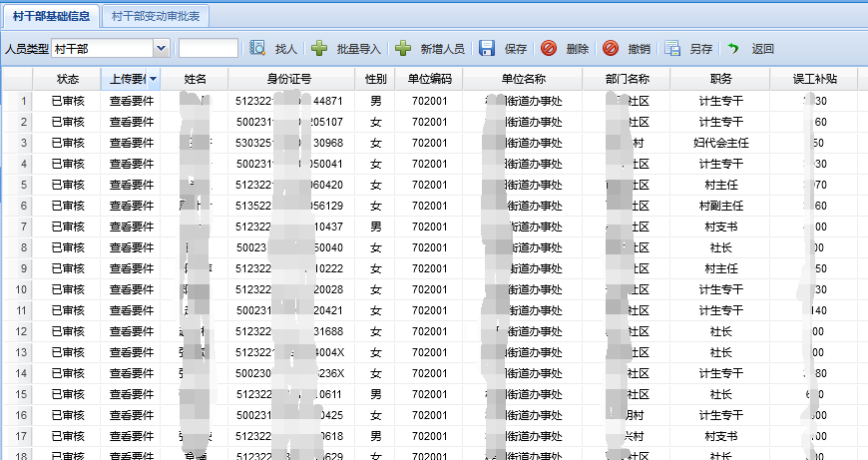Switch to the 村干部变动审批表 tab
This screenshot has width=868, height=460.
pos(155,17)
